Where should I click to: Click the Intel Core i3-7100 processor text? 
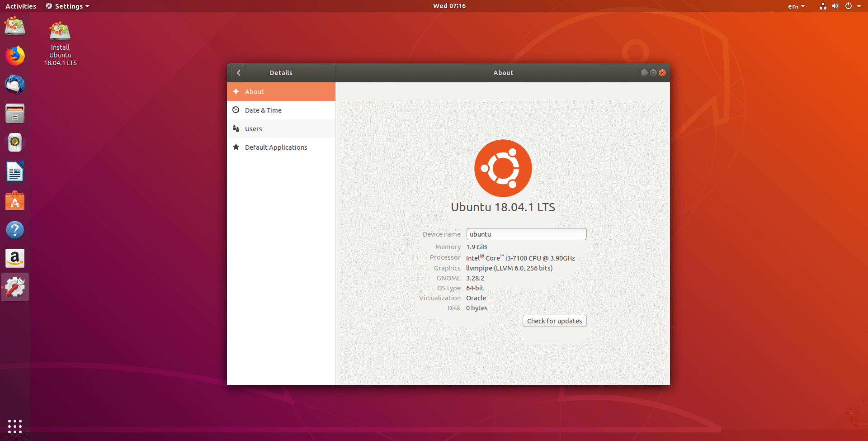pos(520,257)
